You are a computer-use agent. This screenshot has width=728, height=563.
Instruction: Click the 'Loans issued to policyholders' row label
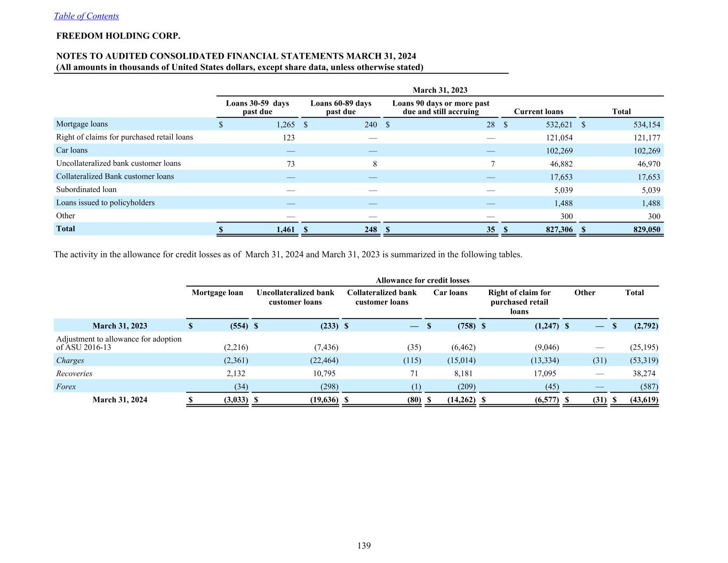(105, 203)
